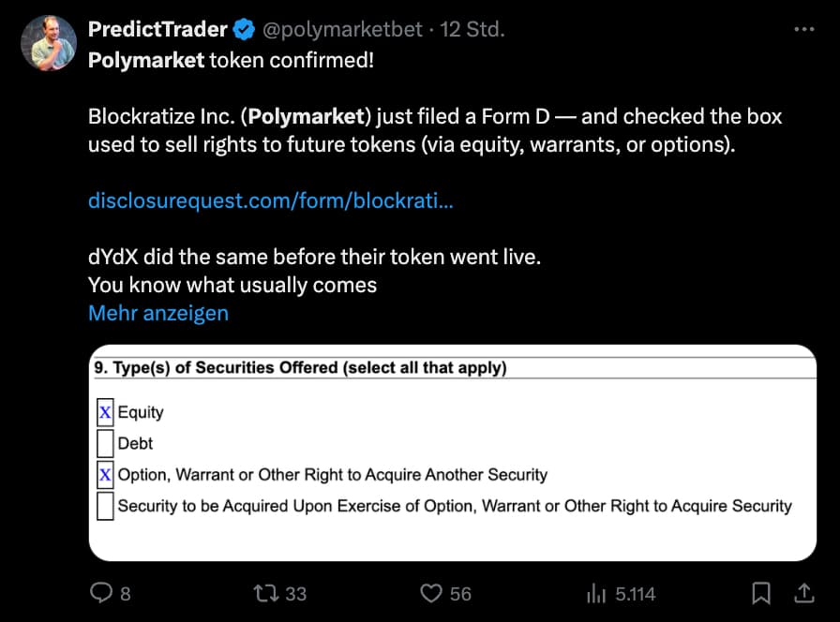The height and width of the screenshot is (622, 840).
Task: Open PredictTrader's profile picture
Action: (48, 43)
